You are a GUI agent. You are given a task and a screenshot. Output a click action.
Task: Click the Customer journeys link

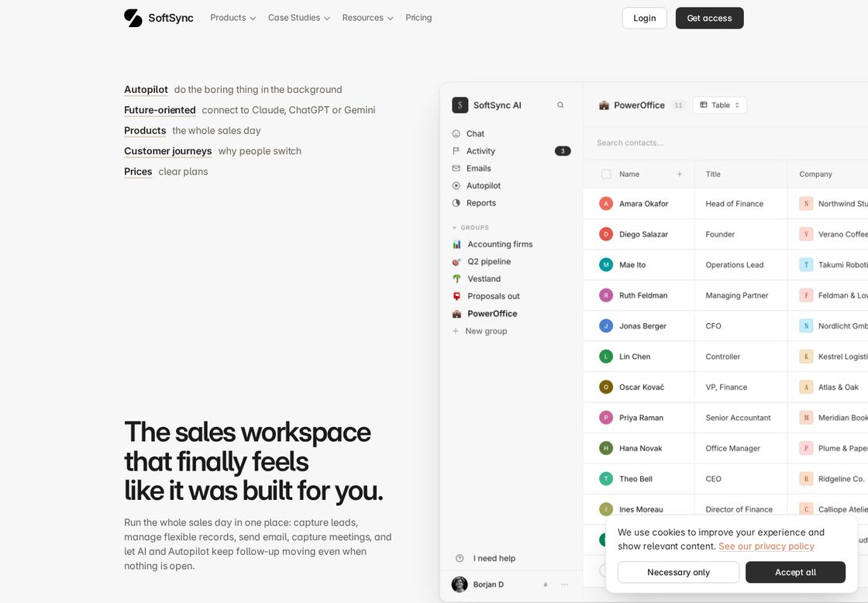[167, 151]
